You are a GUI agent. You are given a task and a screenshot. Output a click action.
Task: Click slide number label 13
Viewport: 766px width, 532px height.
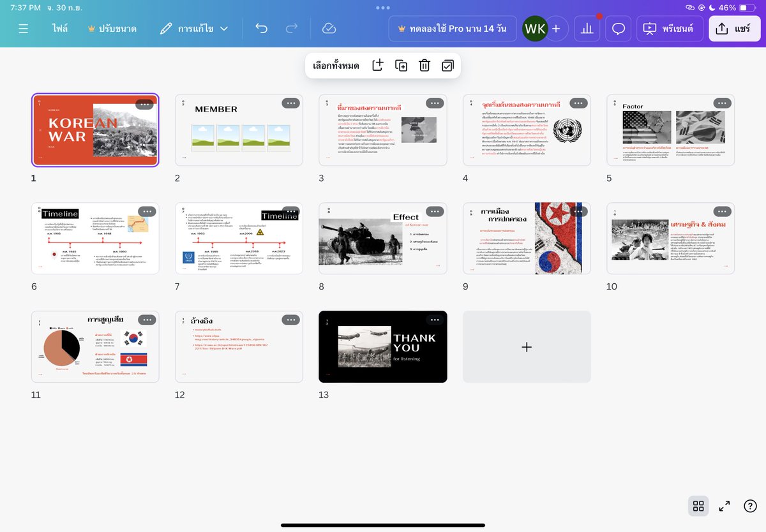click(x=324, y=395)
